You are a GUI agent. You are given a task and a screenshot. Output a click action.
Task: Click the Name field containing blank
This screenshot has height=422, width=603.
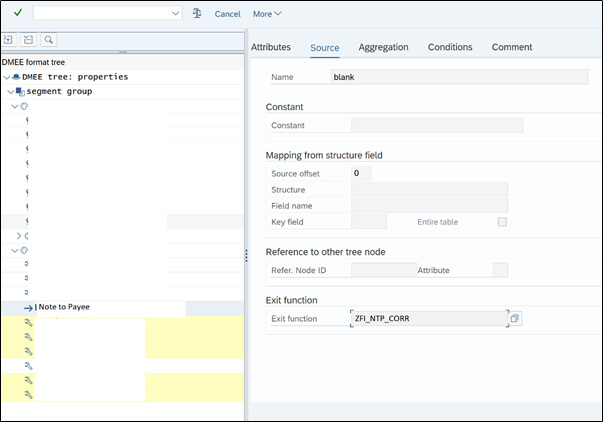point(460,77)
